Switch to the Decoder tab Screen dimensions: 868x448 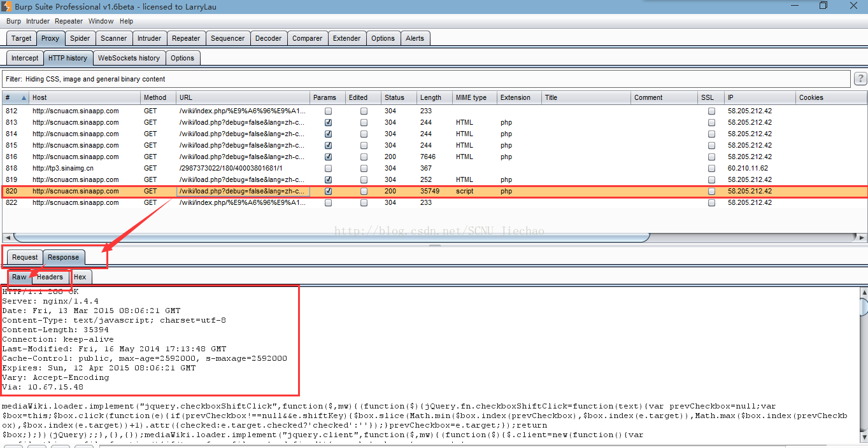coord(268,38)
